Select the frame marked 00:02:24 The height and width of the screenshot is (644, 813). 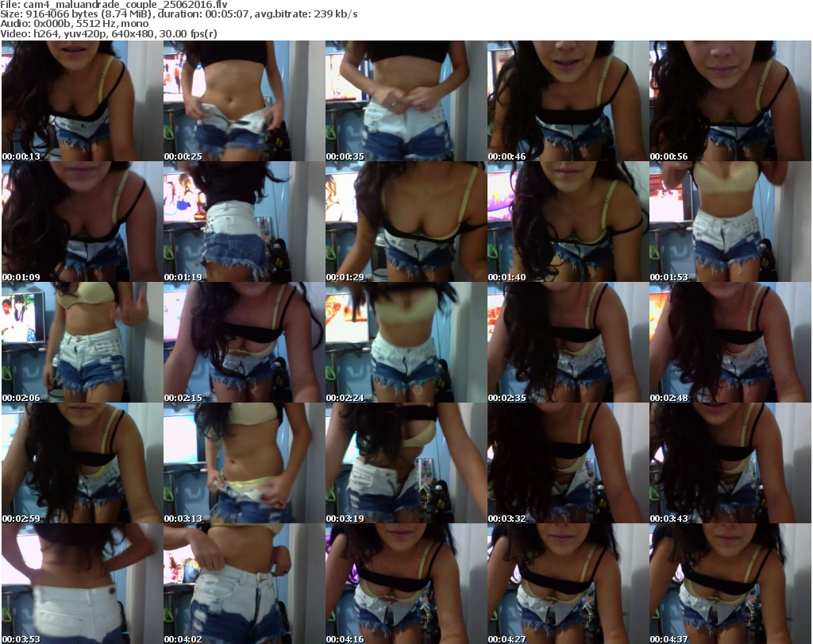(406, 343)
